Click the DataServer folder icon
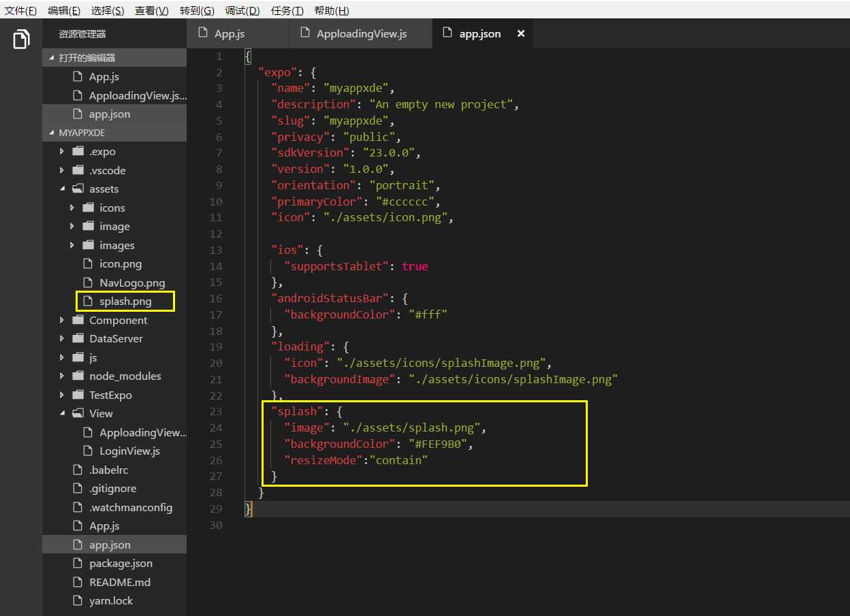Viewport: 850px width, 616px height. coord(78,338)
